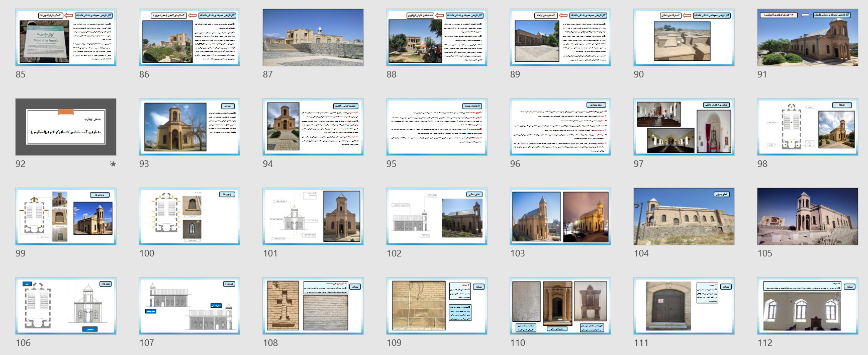This screenshot has height=355, width=868.
Task: Select slide 103 with day and night photos
Action: pos(560,216)
